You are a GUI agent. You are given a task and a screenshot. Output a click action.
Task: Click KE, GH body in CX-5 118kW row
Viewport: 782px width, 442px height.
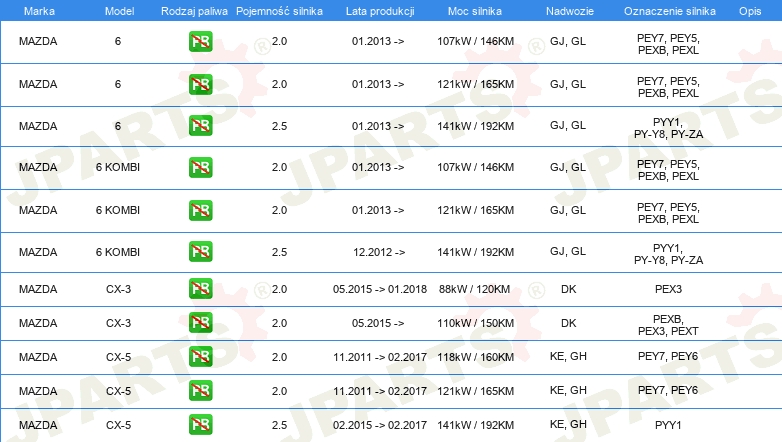[x=568, y=356]
